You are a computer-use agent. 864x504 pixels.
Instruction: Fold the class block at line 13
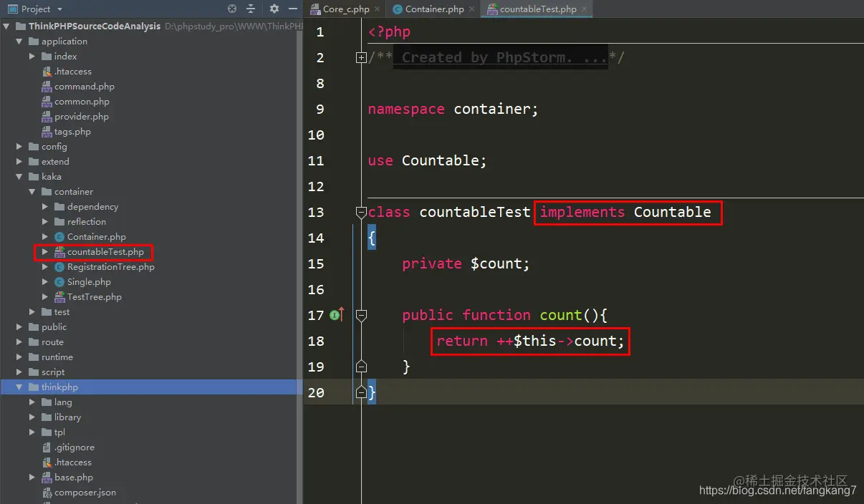click(x=361, y=212)
